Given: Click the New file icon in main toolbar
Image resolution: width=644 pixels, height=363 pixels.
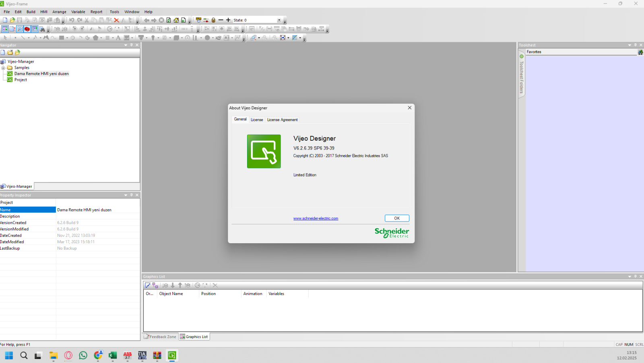Looking at the screenshot, I should [x=5, y=20].
